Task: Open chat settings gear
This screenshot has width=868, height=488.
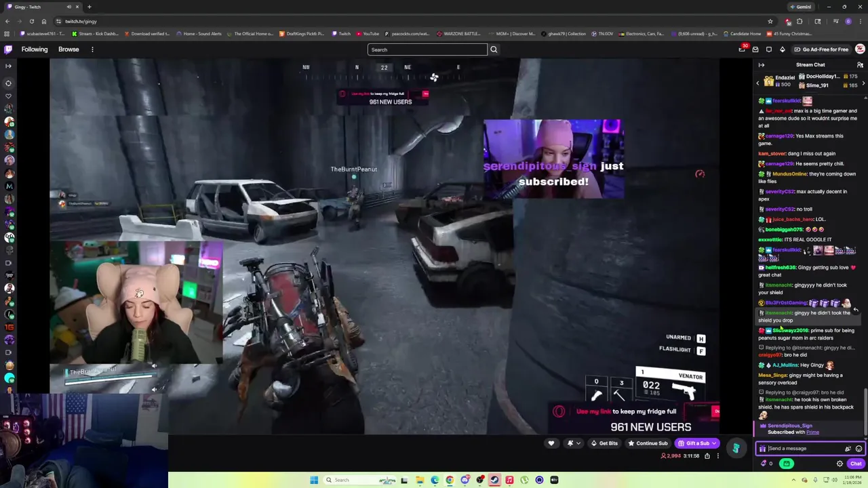Action: (840, 464)
